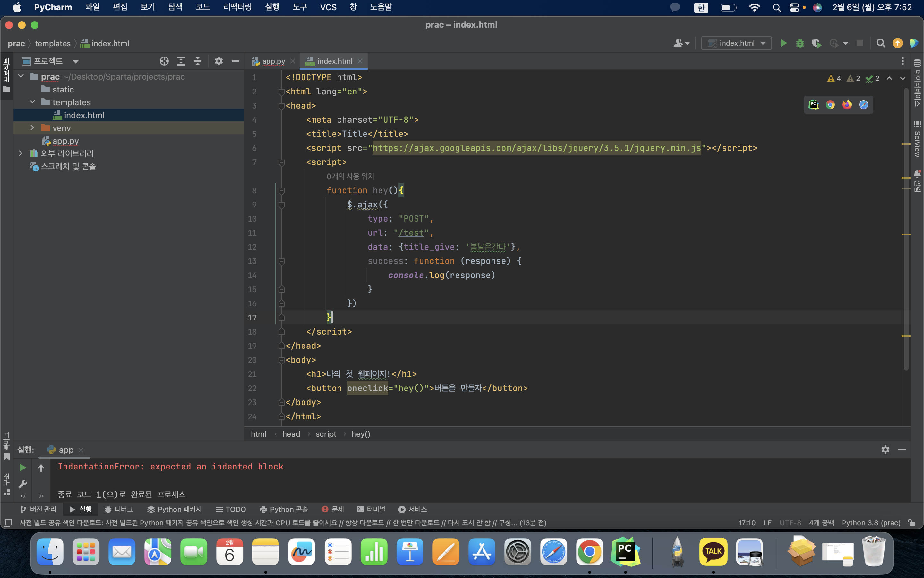Fold the function hey() block at line 8
The height and width of the screenshot is (578, 924).
point(282,190)
